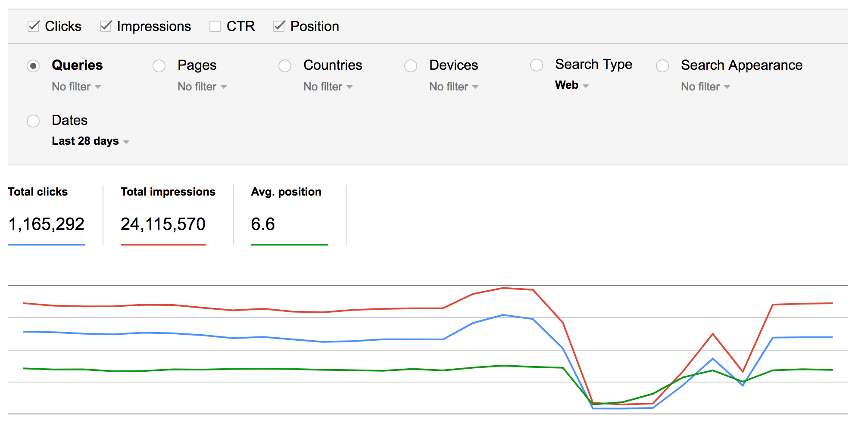Select the Countries radio button
The height and width of the screenshot is (423, 868).
[285, 66]
